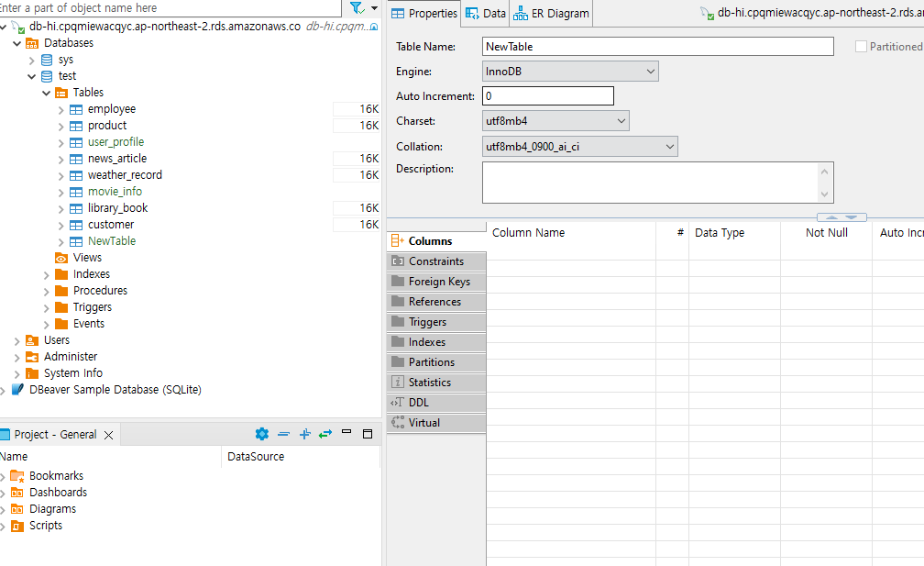Click the collapse all minus icon in Project panel
Viewport: 924px width, 566px height.
(x=283, y=434)
